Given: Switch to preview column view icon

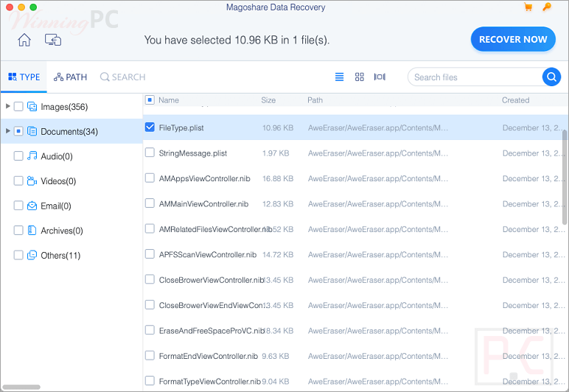Looking at the screenshot, I should 380,77.
